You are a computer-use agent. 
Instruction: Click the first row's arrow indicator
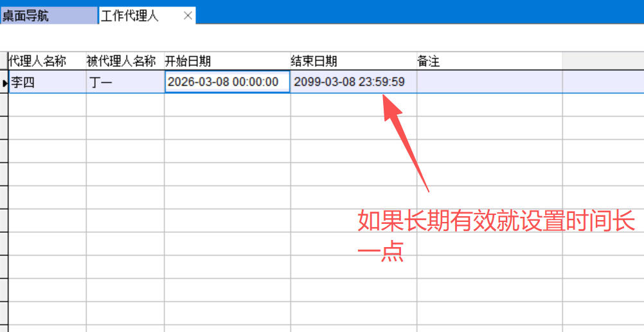(4, 82)
